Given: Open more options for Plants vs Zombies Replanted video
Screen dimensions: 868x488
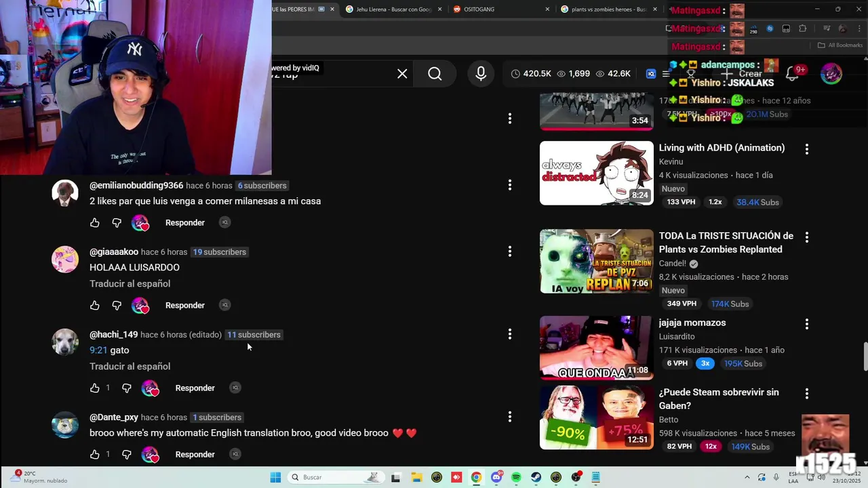Looking at the screenshot, I should 807,237.
